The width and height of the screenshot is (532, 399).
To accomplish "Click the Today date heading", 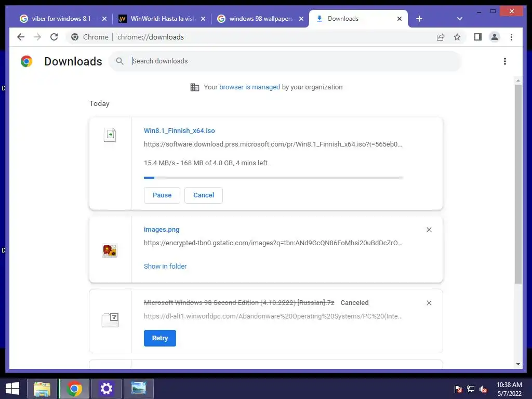I will pos(99,103).
